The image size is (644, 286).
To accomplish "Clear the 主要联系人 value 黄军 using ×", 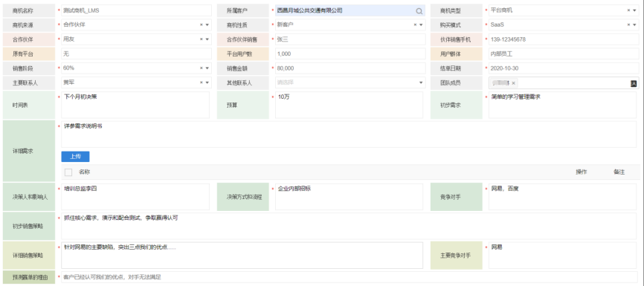I will click(x=202, y=82).
